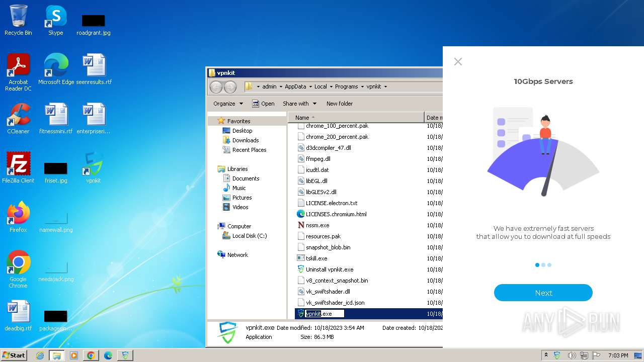Select fitnessmini.rtf desktop file

[x=56, y=118]
